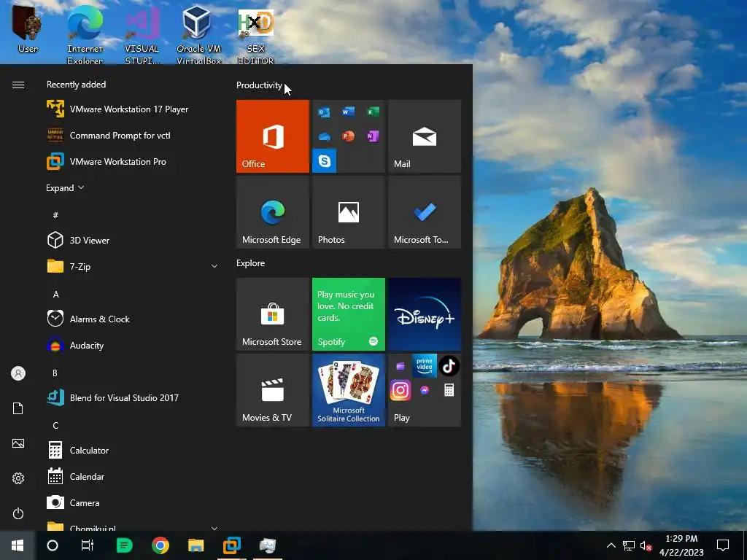Open Pictures from Start sidebar
747x560 pixels.
click(x=18, y=443)
